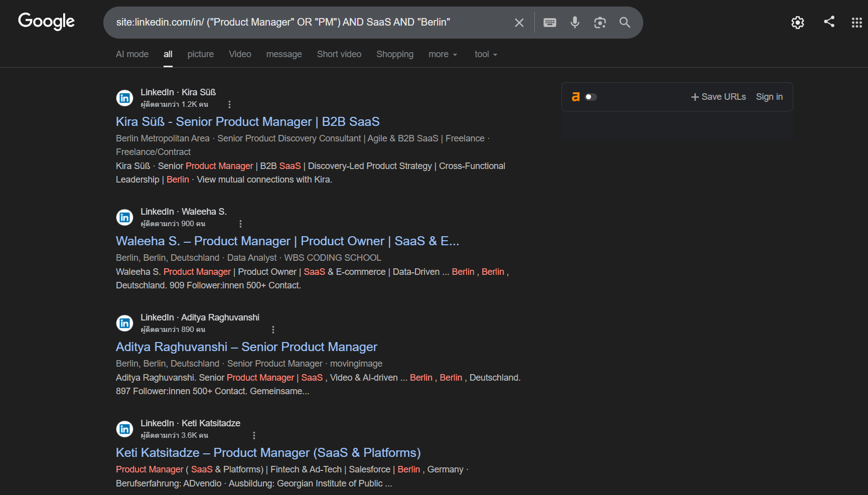Open three-dot menu for Keti Katsitadze result
The height and width of the screenshot is (495, 868).
tap(254, 435)
